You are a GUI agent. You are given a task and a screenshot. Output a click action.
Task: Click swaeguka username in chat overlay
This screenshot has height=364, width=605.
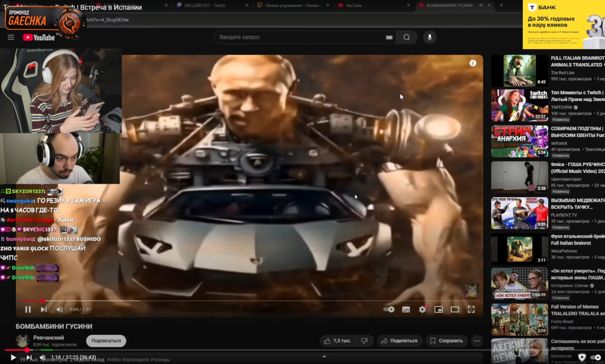[20, 201]
